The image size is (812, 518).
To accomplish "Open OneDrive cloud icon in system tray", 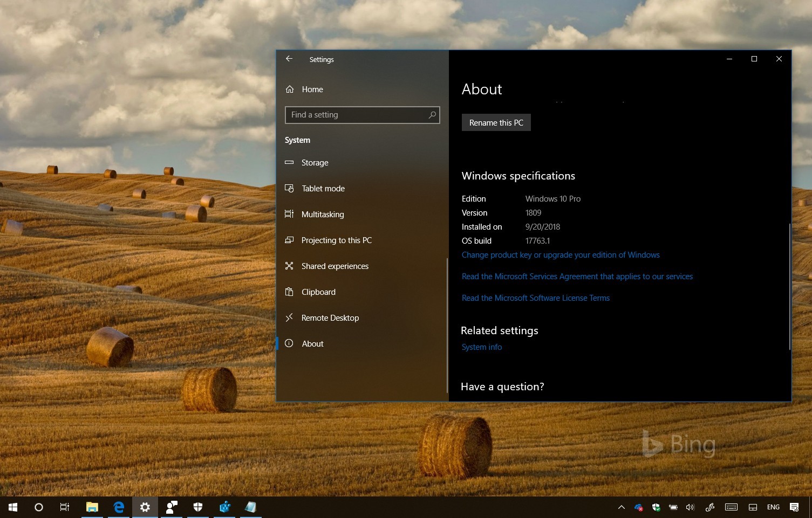I will coord(638,507).
